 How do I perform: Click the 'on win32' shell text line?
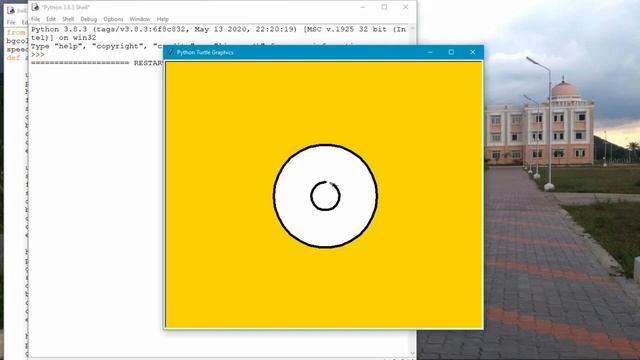[64, 38]
